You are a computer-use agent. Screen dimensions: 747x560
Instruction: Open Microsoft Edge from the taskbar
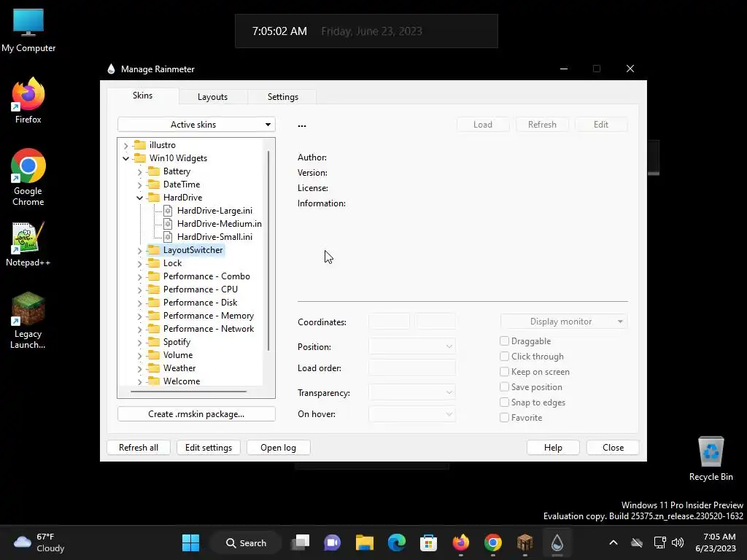point(396,542)
